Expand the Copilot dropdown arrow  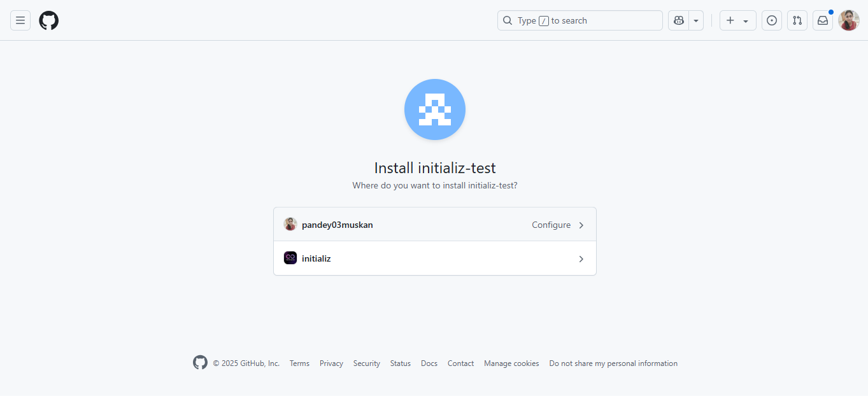(x=696, y=20)
